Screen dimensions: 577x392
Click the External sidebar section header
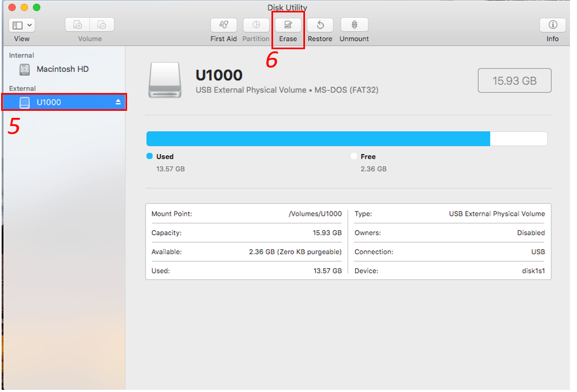click(x=23, y=88)
